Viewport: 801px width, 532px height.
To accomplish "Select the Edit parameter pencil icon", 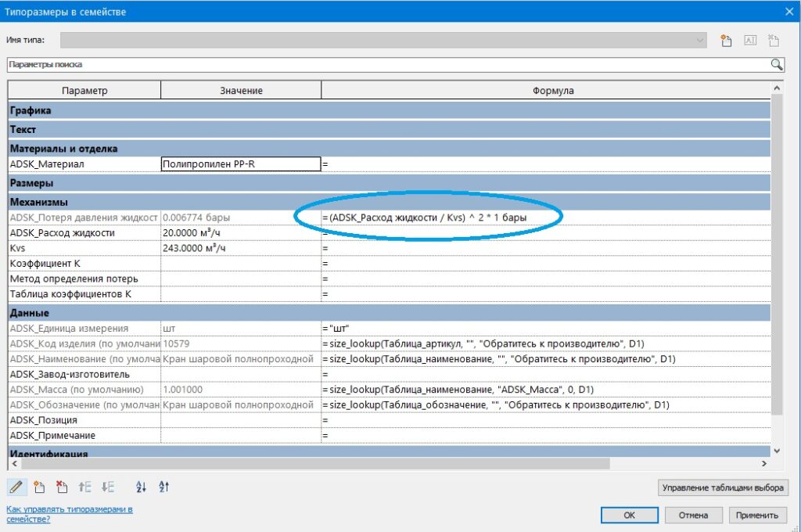I will click(x=16, y=487).
